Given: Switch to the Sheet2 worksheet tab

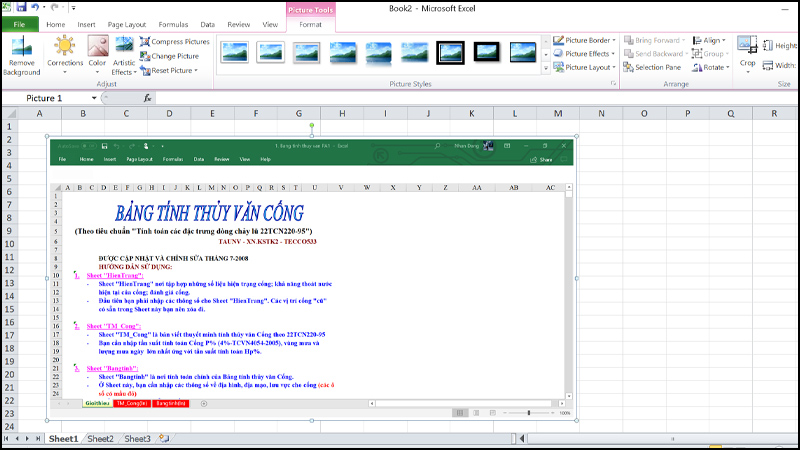Looking at the screenshot, I should click(100, 438).
